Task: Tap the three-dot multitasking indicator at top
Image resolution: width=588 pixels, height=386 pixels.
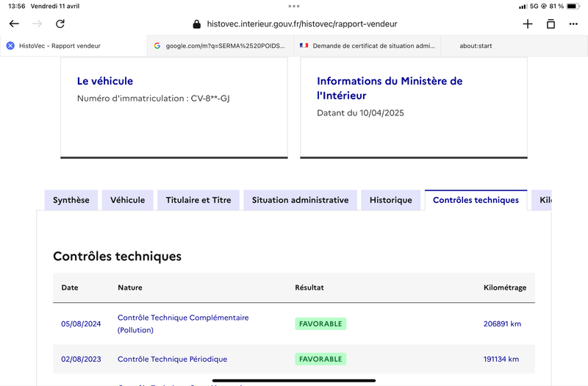Action: coord(294,6)
